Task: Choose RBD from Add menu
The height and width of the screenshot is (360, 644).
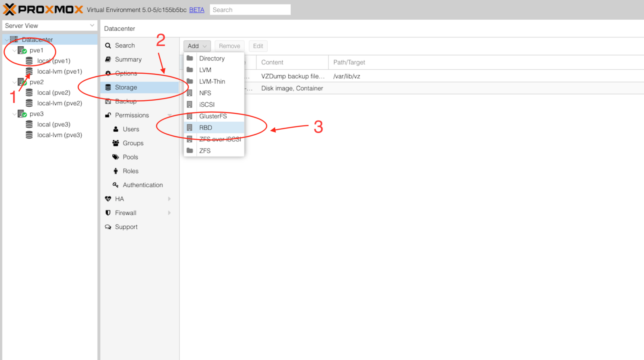Action: pyautogui.click(x=214, y=128)
